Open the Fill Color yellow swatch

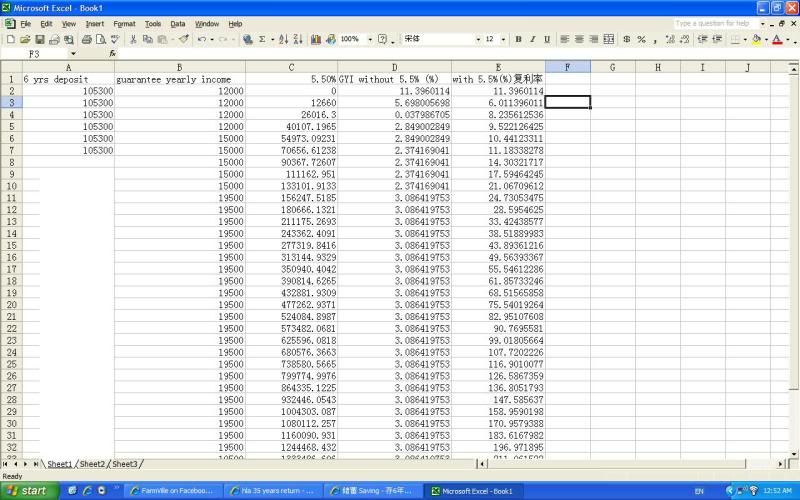tap(756, 39)
